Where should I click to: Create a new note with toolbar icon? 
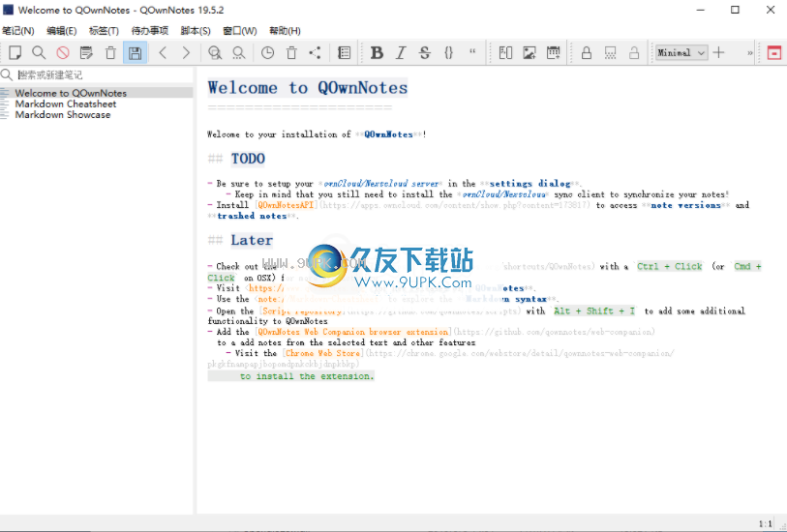coord(15,52)
